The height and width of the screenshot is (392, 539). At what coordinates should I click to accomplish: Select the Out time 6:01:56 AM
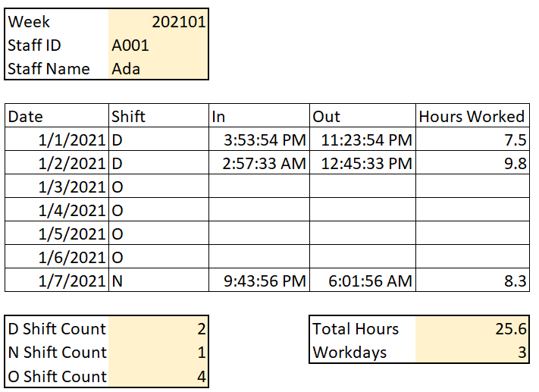[x=362, y=281]
